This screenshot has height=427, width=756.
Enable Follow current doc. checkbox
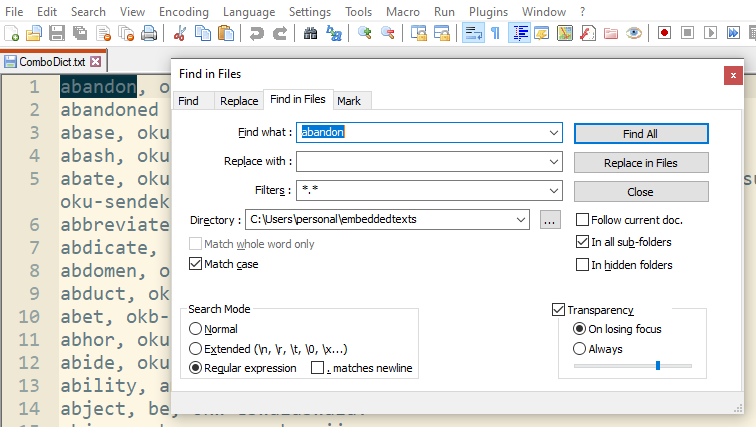point(582,220)
